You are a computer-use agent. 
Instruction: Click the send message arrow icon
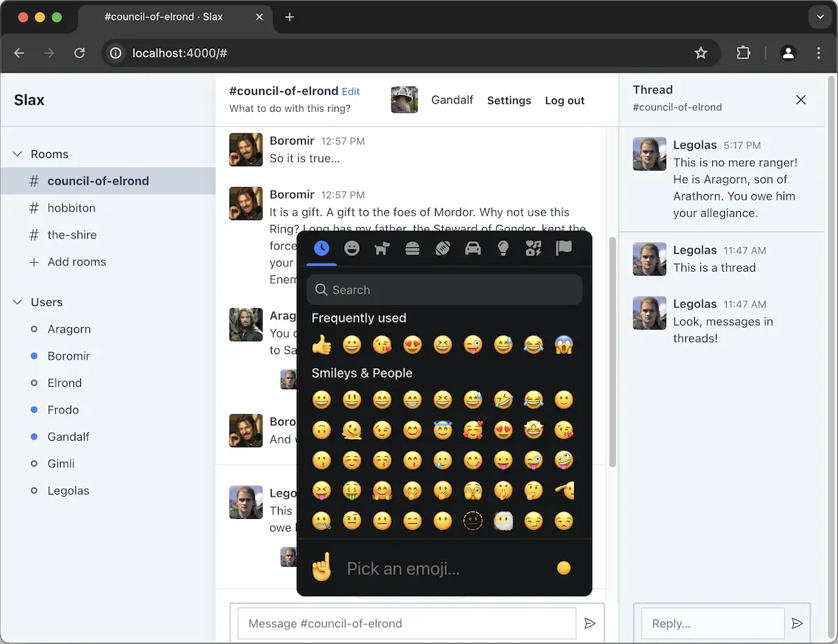click(x=590, y=623)
